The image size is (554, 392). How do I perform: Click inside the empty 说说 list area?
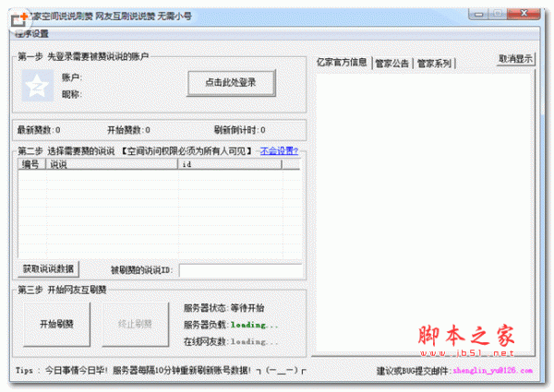click(159, 212)
